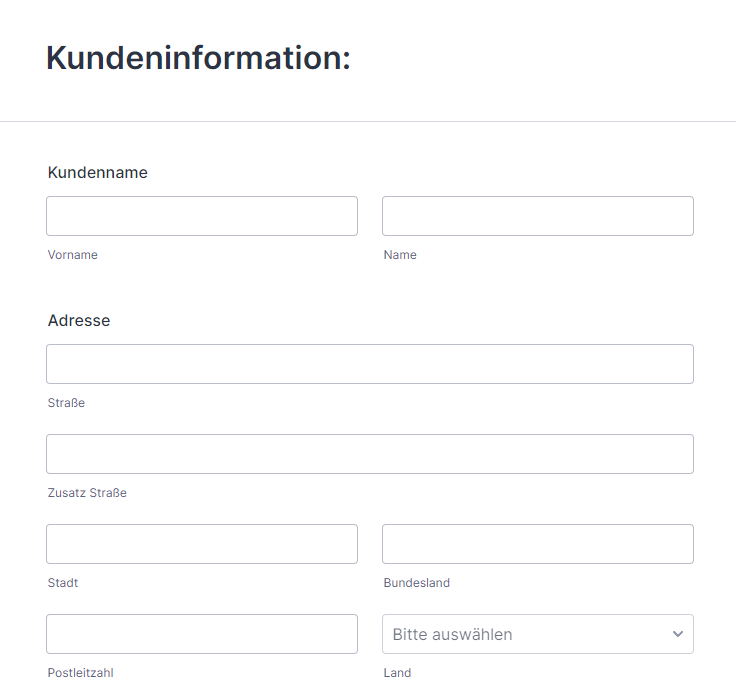Image resolution: width=736 pixels, height=692 pixels.
Task: Click the Stadt input box
Action: (202, 544)
